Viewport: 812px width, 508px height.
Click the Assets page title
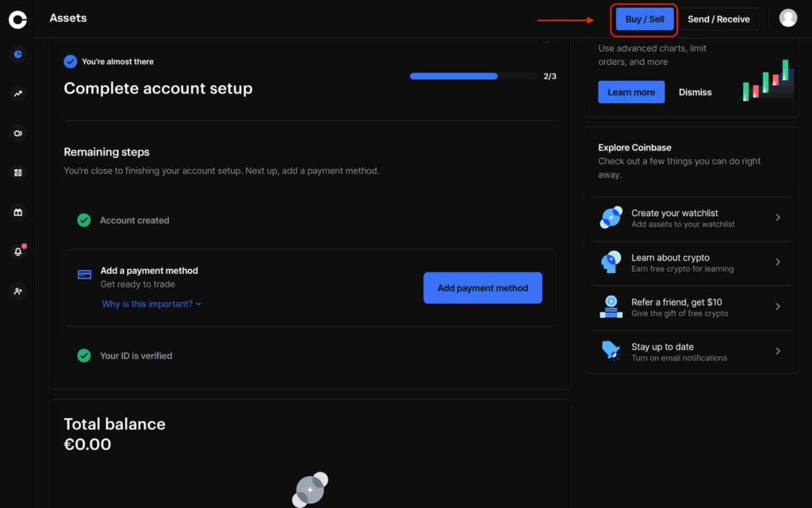coord(68,18)
